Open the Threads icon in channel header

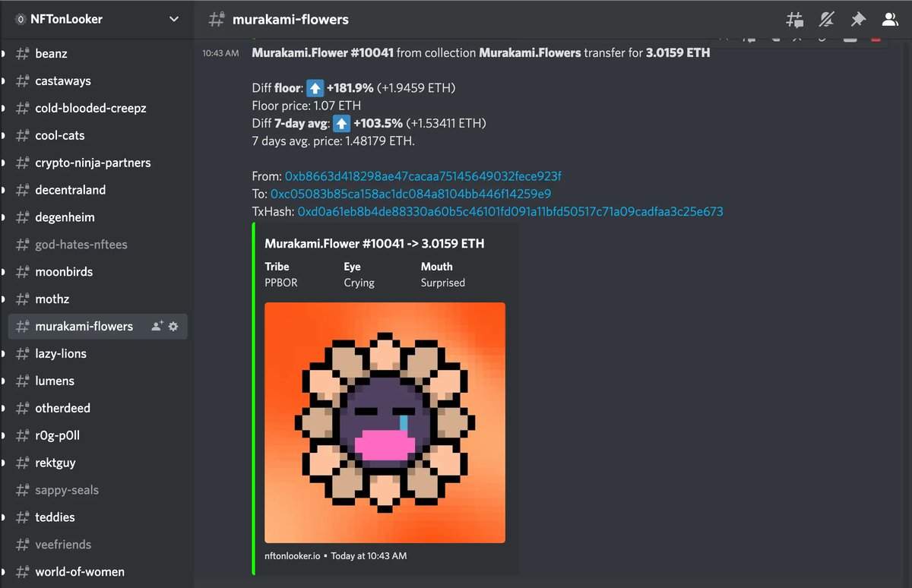(794, 20)
